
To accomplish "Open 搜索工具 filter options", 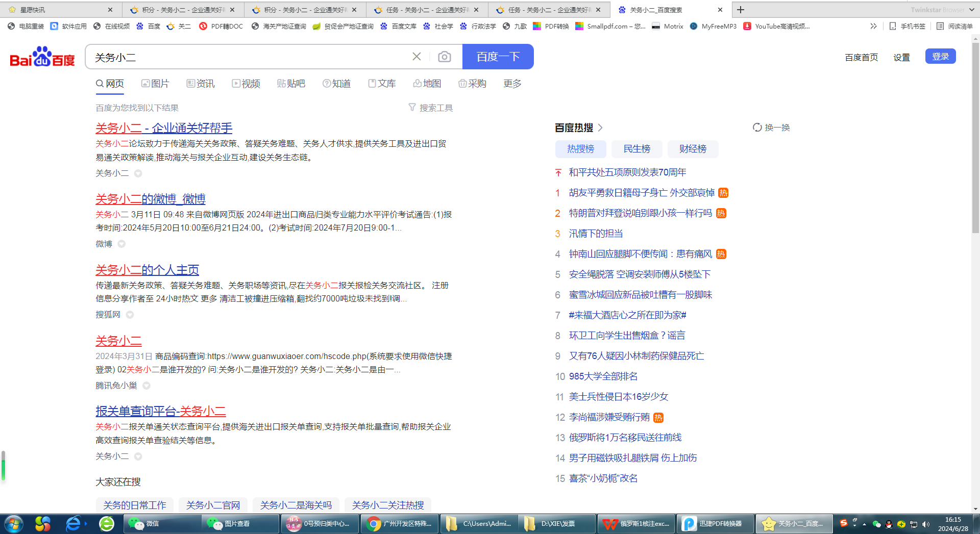I will (431, 108).
